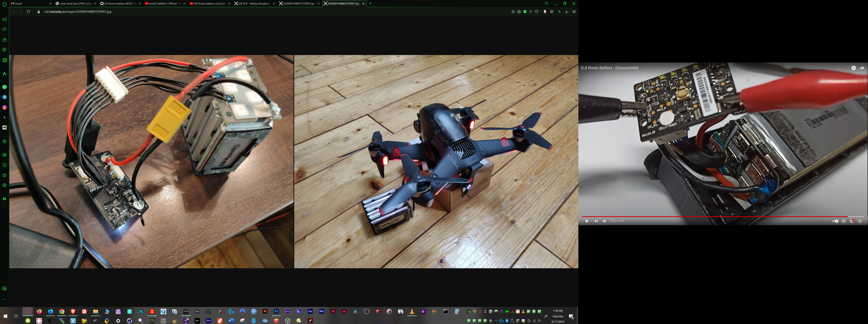Image resolution: width=868 pixels, height=324 pixels.
Task: Open GX Corner gamepad icon in sidebar
Action: click(4, 19)
